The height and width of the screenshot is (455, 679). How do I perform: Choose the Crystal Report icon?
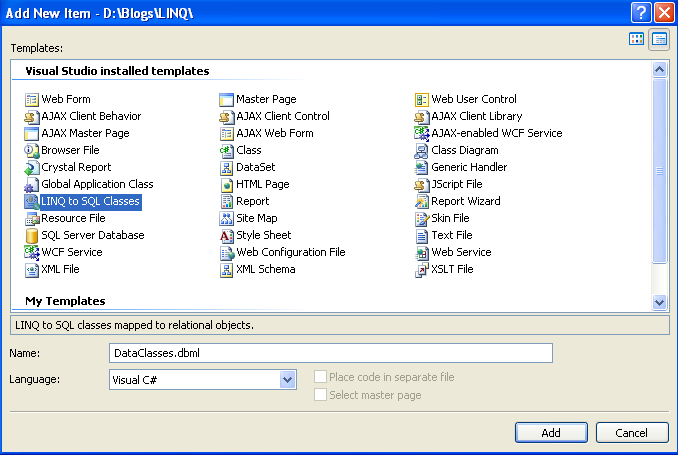31,168
